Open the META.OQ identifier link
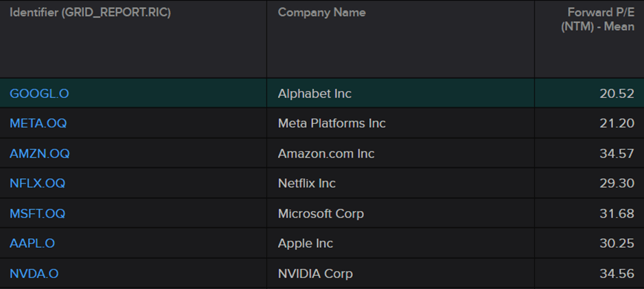Viewport: 644px width, 289px height. click(38, 123)
